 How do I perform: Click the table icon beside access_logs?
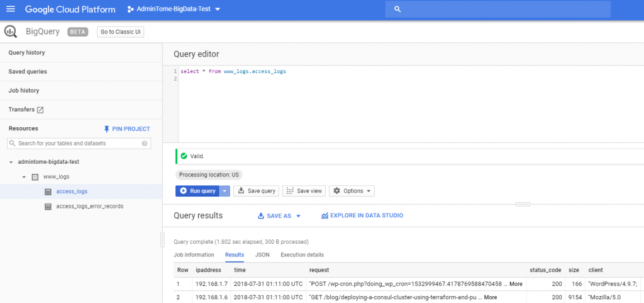(x=48, y=192)
